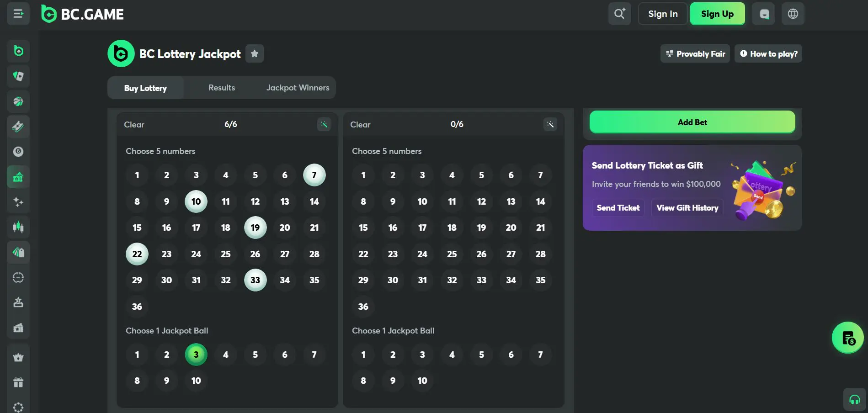Clear the first ticket's selections

click(x=134, y=124)
